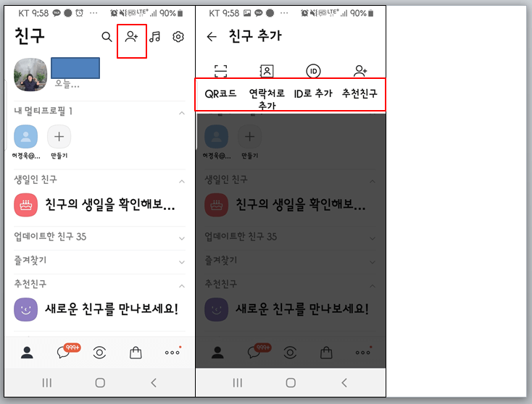Tap the music note icon in left screen
Image resolution: width=532 pixels, height=404 pixels.
point(154,37)
